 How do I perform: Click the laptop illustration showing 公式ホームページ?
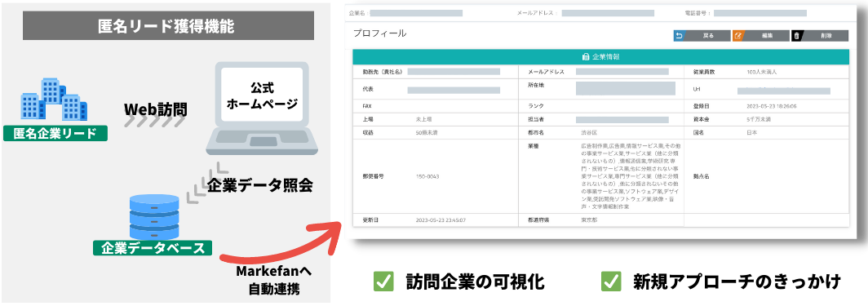[262, 109]
